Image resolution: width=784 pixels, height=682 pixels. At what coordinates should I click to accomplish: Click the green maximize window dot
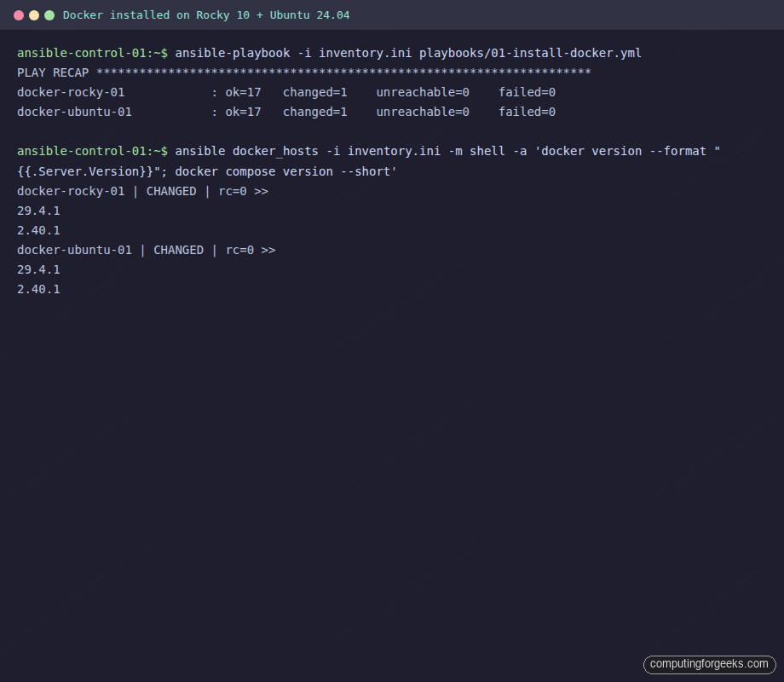49,15
